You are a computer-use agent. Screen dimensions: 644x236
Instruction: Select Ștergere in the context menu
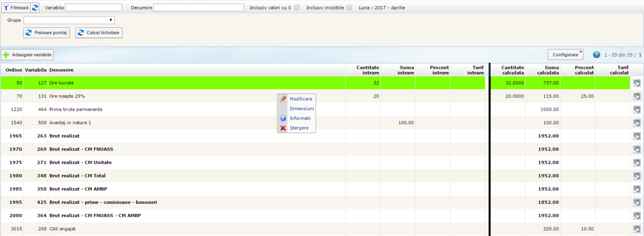click(298, 128)
